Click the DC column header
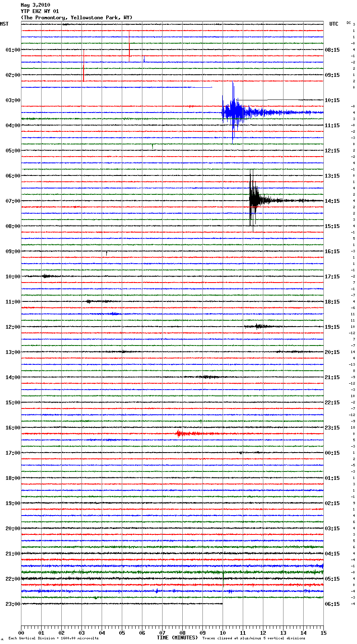 pyautogui.click(x=349, y=23)
